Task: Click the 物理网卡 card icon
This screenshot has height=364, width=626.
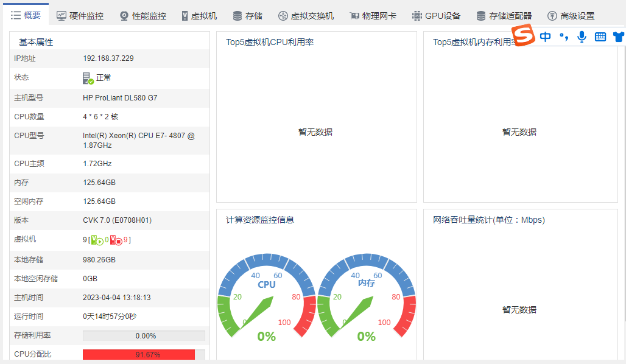Action: pyautogui.click(x=354, y=16)
